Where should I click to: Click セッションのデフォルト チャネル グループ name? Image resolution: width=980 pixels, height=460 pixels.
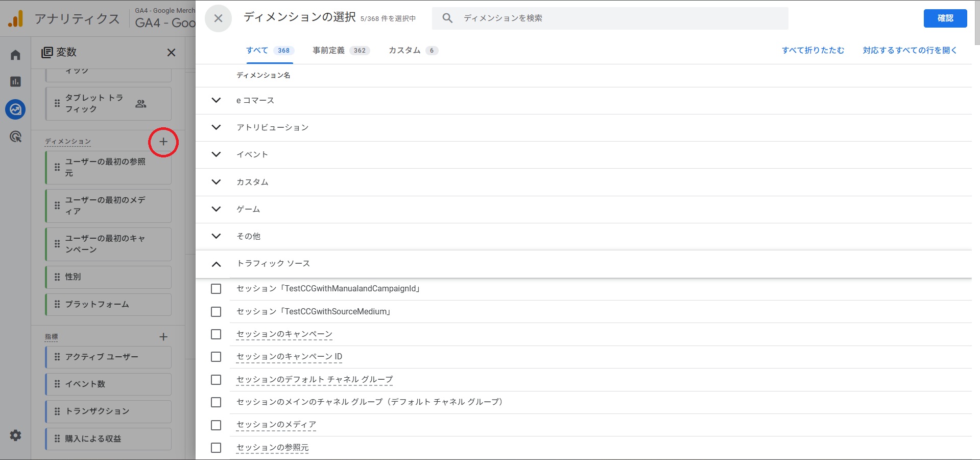(315, 379)
